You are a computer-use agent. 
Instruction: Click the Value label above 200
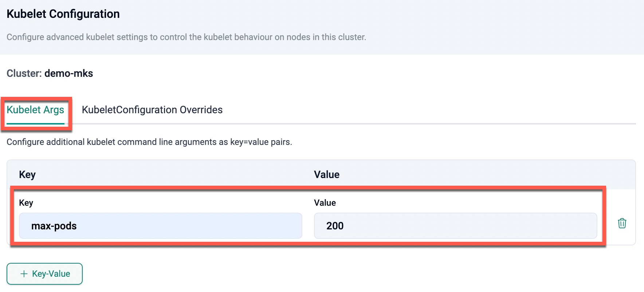(325, 203)
